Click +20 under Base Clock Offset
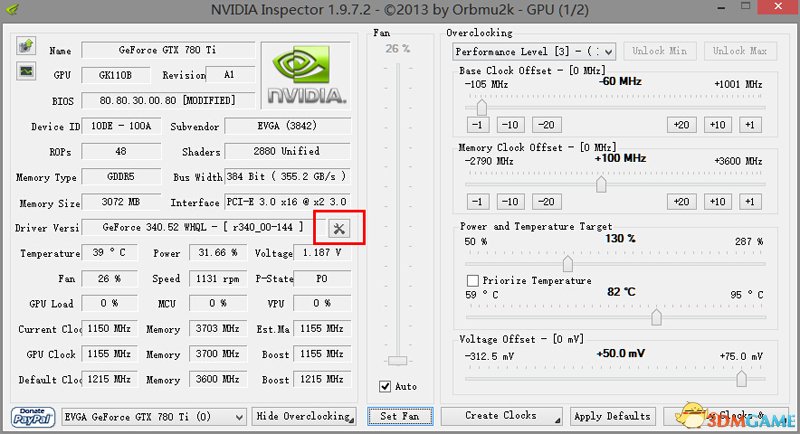The image size is (800, 434). click(681, 125)
